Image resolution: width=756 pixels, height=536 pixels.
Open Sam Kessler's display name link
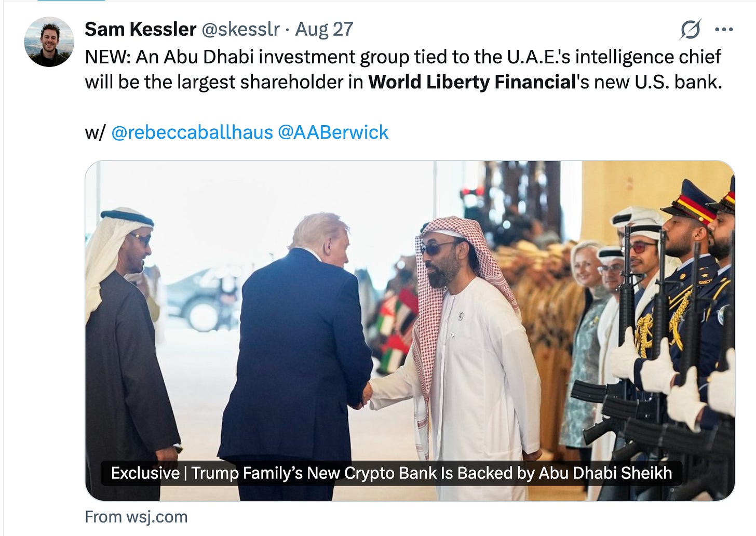click(140, 30)
